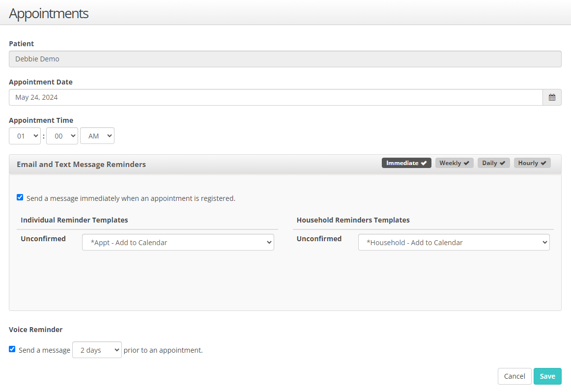Open Household Unconfirmed template dropdown
The height and width of the screenshot is (392, 571).
454,242
